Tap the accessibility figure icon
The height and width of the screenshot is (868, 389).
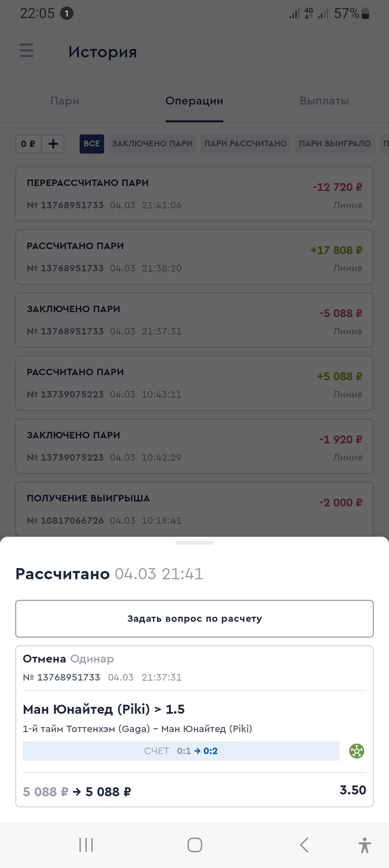point(365,845)
